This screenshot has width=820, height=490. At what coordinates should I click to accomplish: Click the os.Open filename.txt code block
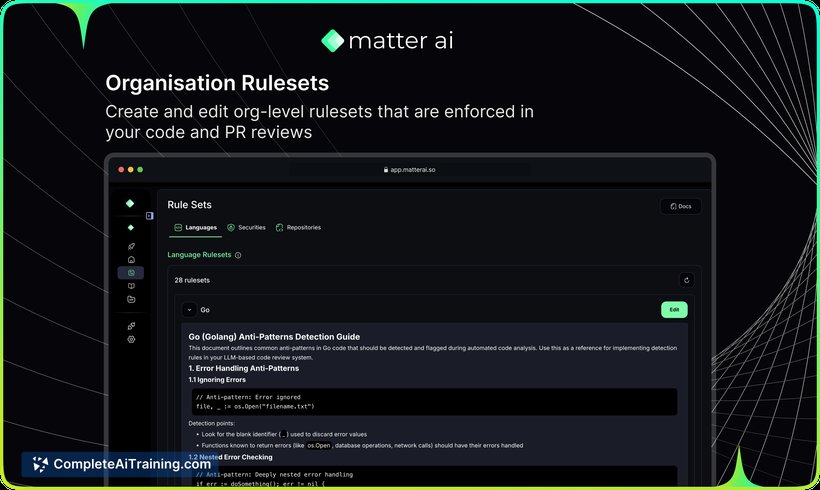point(434,402)
